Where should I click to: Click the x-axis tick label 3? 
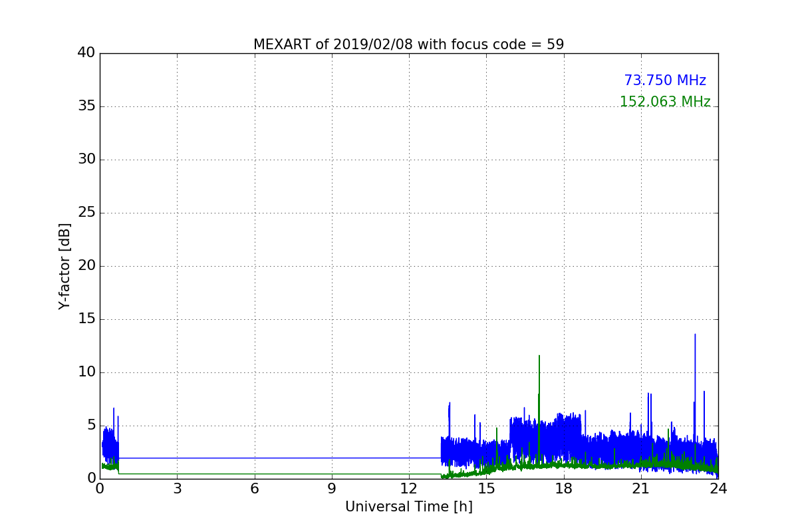(x=177, y=489)
